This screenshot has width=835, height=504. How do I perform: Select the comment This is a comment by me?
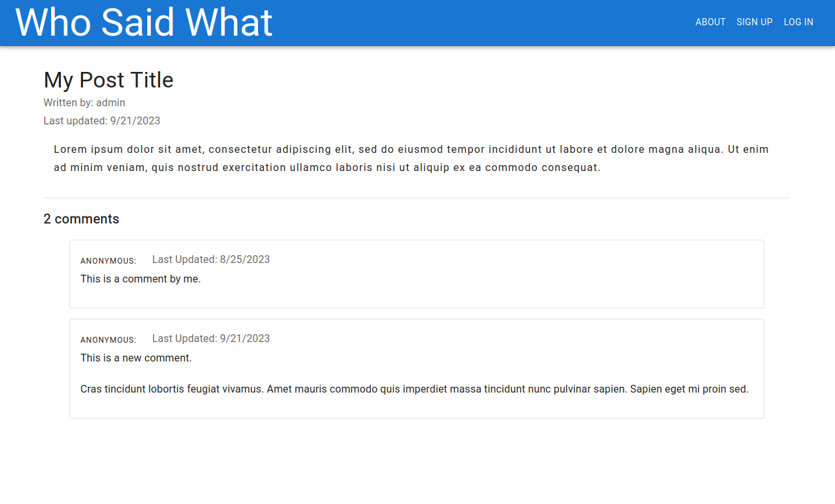[x=141, y=279]
